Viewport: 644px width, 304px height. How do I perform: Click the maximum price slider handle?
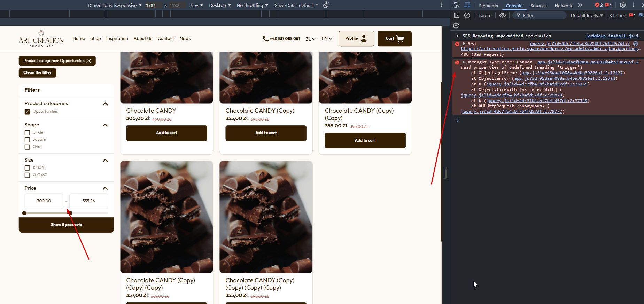70,213
